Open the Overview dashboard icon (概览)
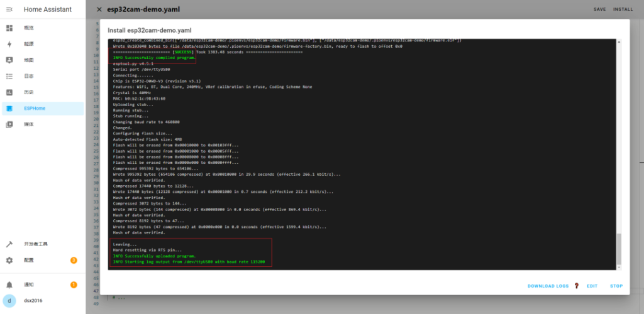This screenshot has height=314, width=644. tap(9, 28)
